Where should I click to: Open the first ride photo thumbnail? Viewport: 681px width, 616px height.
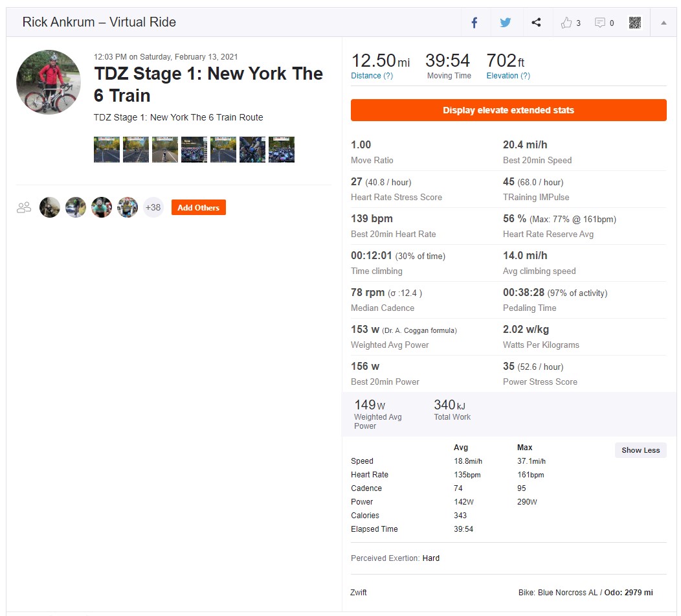point(107,150)
